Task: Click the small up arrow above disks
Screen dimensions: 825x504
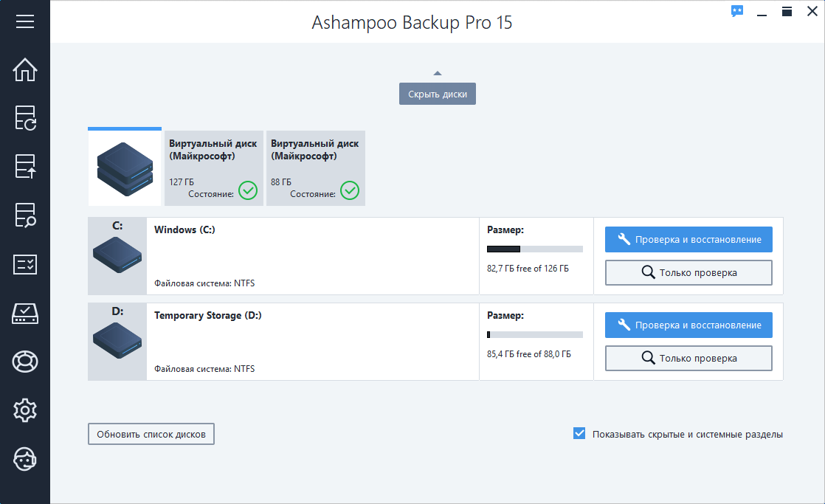Action: tap(438, 73)
